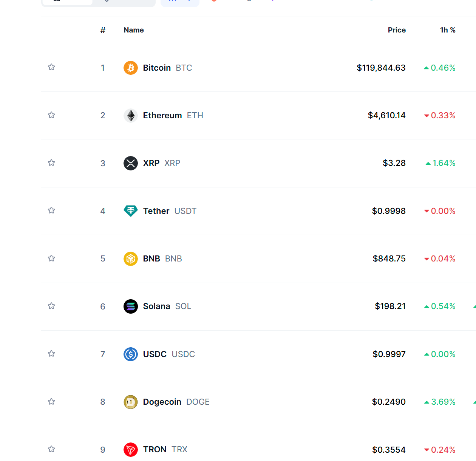Click the BNB coin logo

click(x=131, y=259)
